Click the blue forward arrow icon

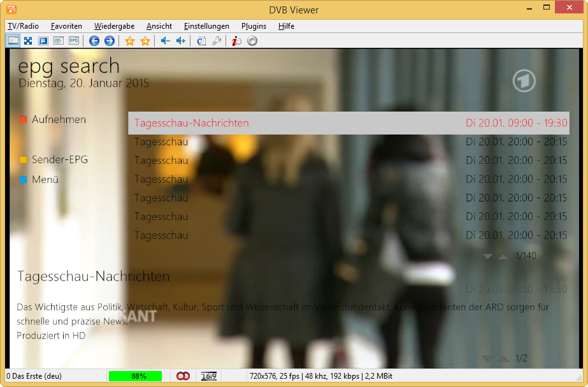(x=110, y=41)
